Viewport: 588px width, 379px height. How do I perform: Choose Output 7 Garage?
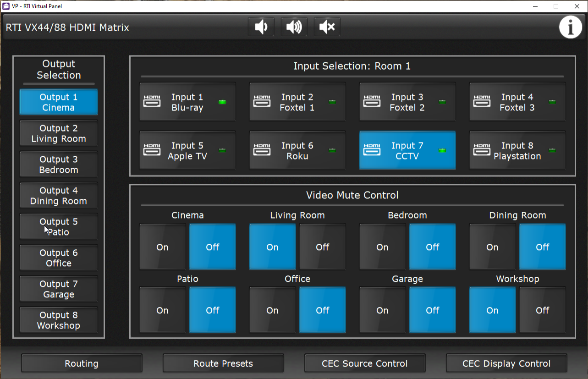[59, 289]
